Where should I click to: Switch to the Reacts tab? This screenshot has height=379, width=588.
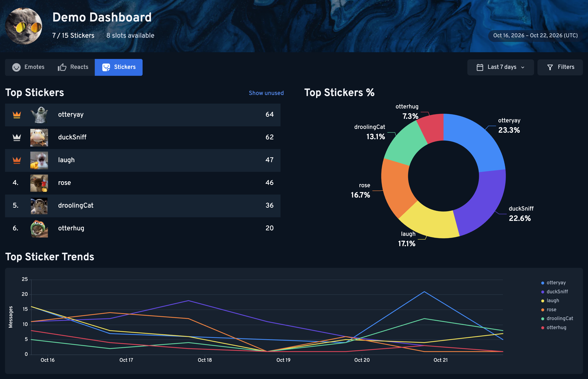pos(73,67)
